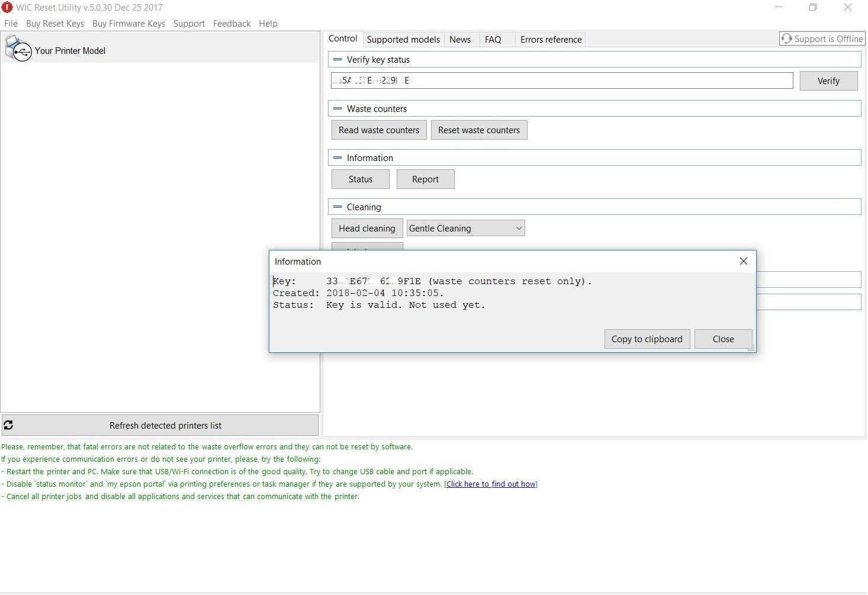The image size is (868, 595).
Task: Click the 'waste counters reset only' key line
Action: pyautogui.click(x=432, y=281)
